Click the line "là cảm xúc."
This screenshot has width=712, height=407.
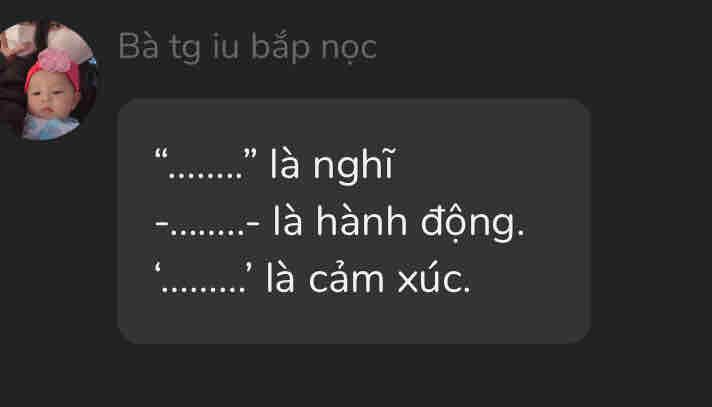[312, 279]
